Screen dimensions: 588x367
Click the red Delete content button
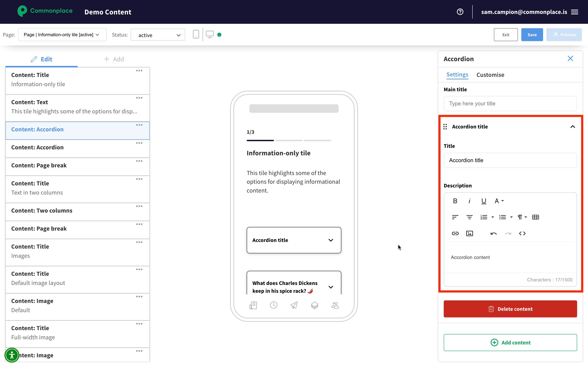(510, 309)
